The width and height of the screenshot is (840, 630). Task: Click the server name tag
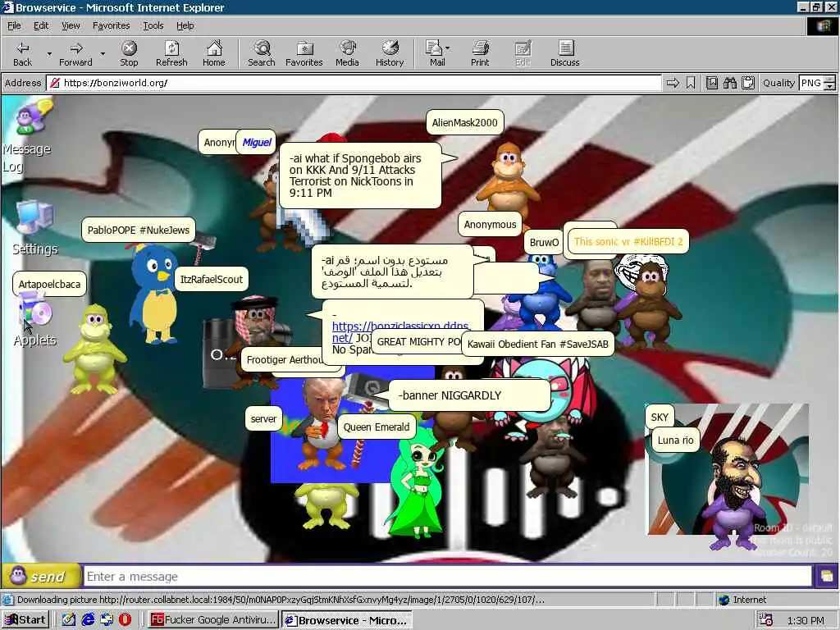[263, 419]
